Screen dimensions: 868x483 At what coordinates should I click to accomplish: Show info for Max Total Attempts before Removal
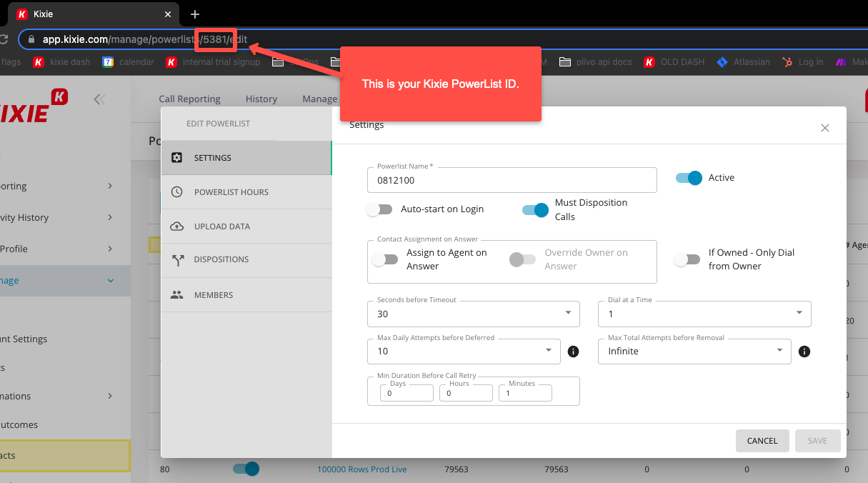pyautogui.click(x=804, y=352)
